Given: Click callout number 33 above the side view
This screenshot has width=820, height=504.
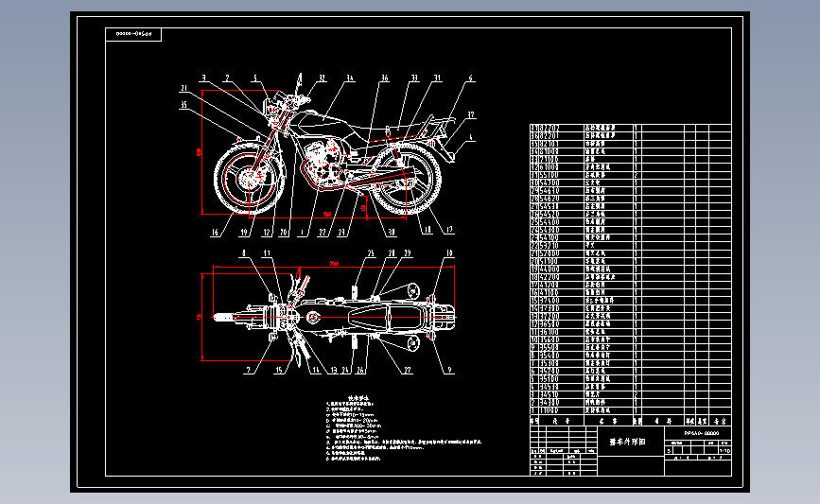Looking at the screenshot, I should point(414,78).
